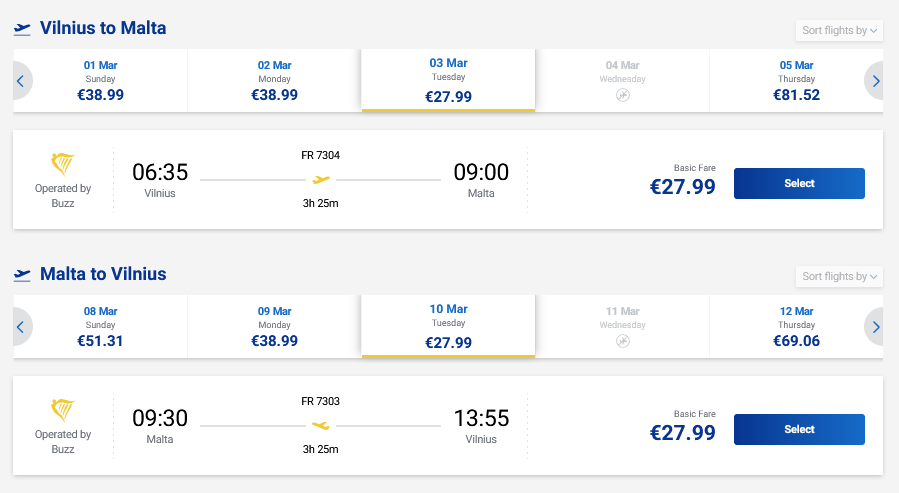Open Sort flights by dropdown for Vilnius to Malta
This screenshot has width=899, height=493.
840,31
